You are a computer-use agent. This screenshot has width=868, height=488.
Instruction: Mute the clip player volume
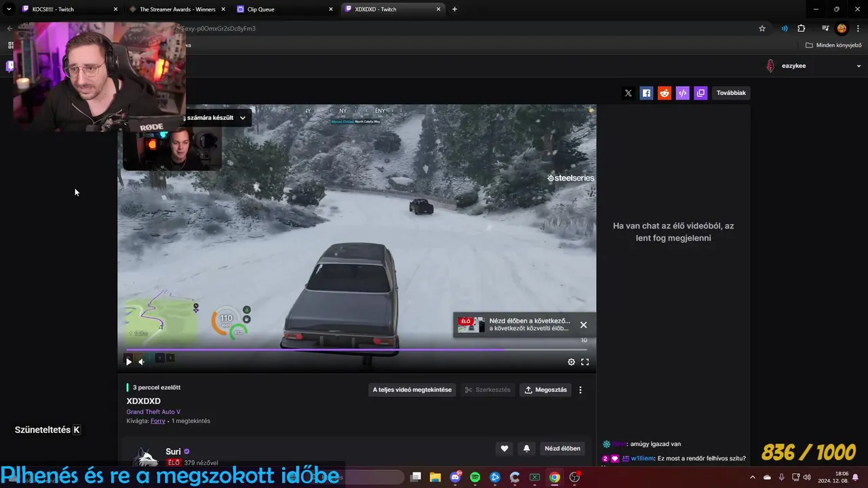coord(141,362)
